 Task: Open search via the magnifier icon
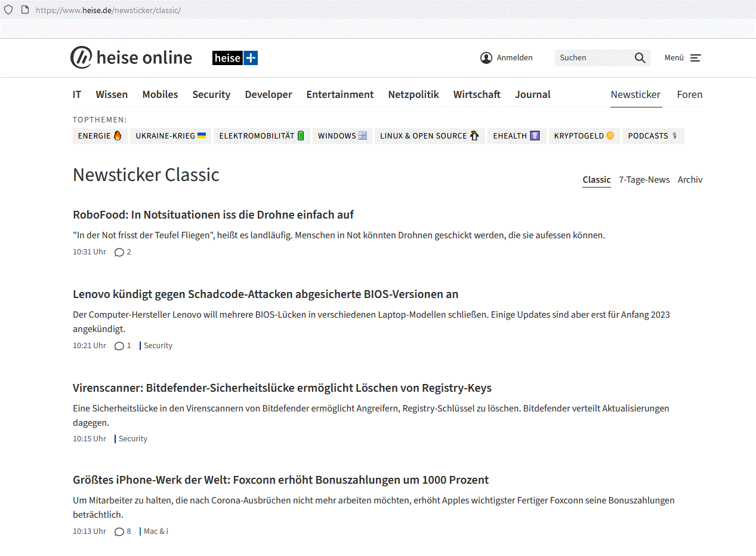point(640,57)
